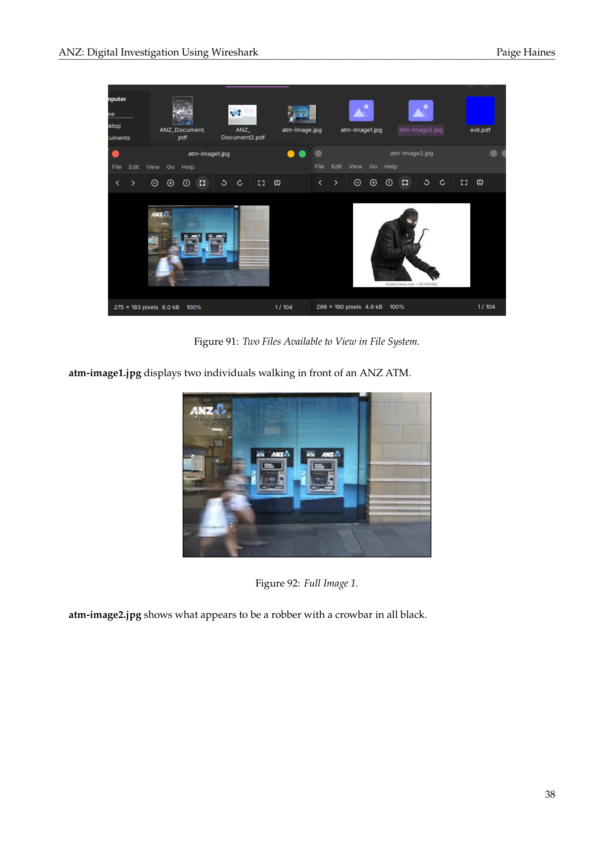This screenshot has width=614, height=868.
Task: Go to previous image in atm-image1.jpg viewer
Action: pos(118,183)
